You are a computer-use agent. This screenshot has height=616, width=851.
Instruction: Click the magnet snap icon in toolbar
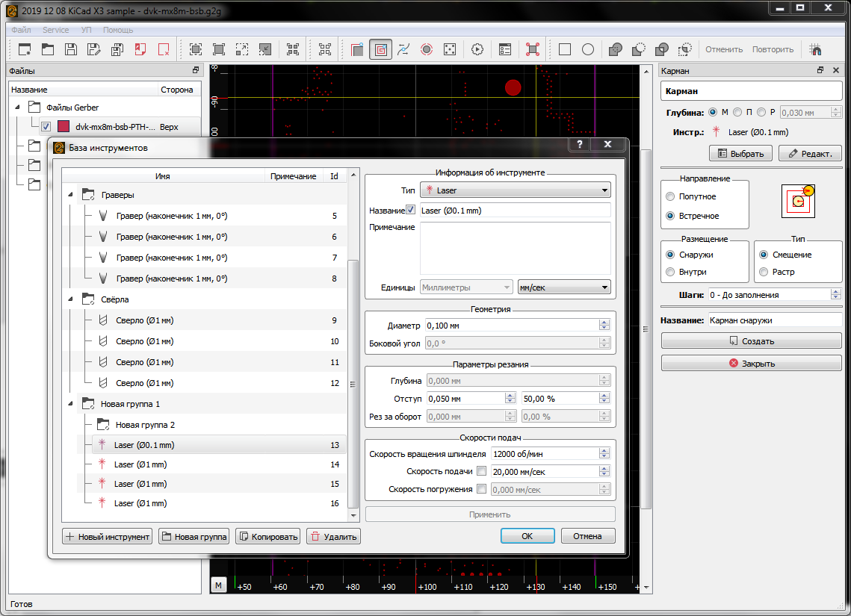(x=814, y=49)
